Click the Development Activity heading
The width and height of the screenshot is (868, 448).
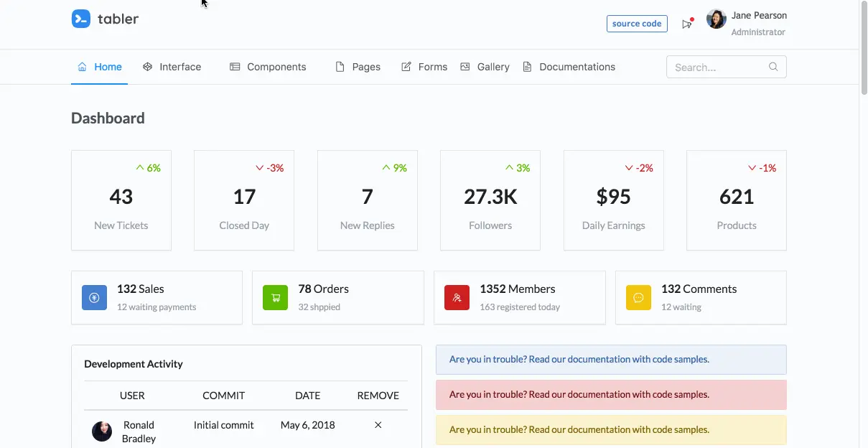[x=134, y=364]
